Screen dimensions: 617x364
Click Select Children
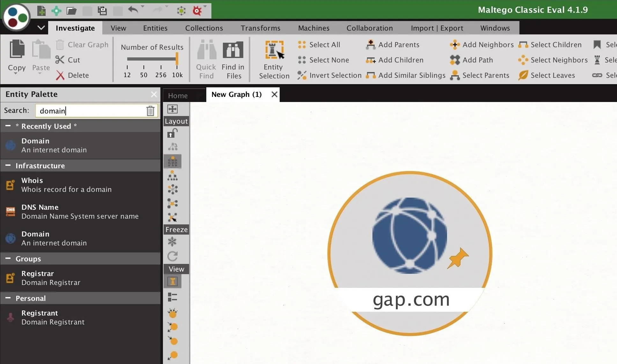(550, 45)
